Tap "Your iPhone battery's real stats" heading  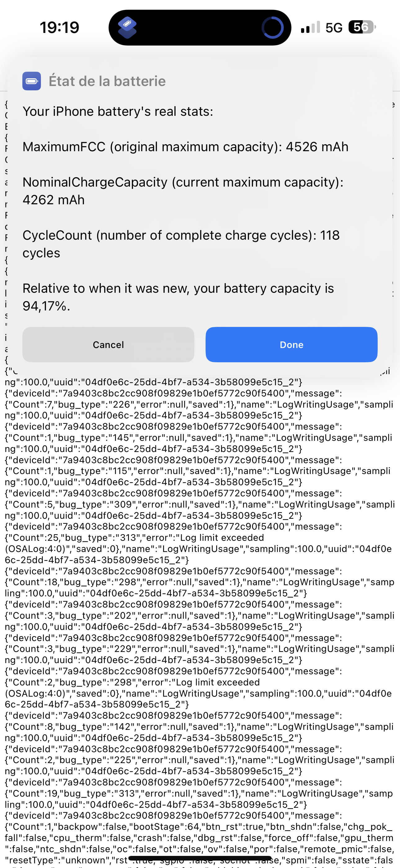[x=118, y=111]
